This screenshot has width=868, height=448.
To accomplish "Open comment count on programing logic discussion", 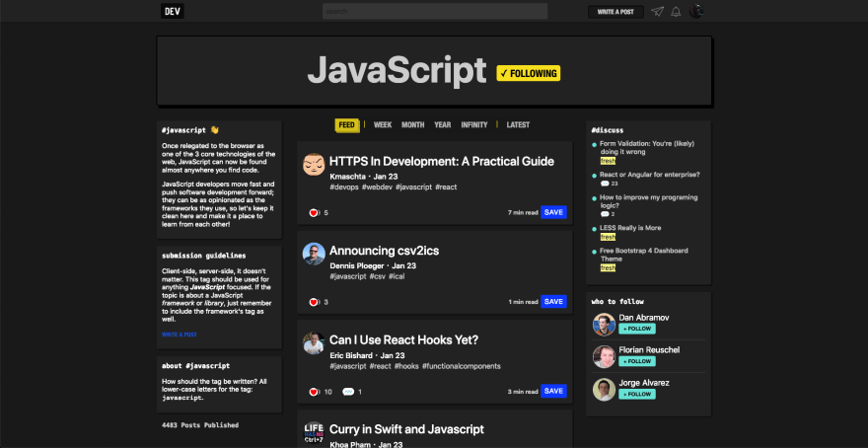I will (608, 214).
